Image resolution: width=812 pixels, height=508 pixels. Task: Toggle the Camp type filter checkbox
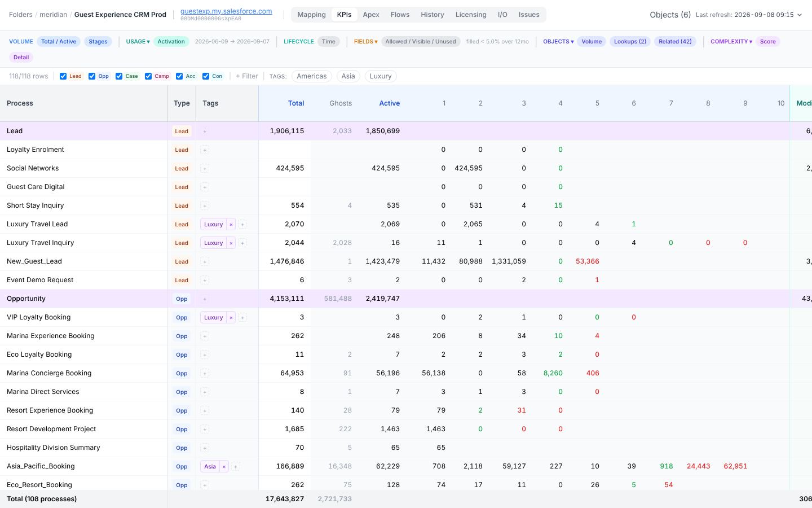coord(148,76)
